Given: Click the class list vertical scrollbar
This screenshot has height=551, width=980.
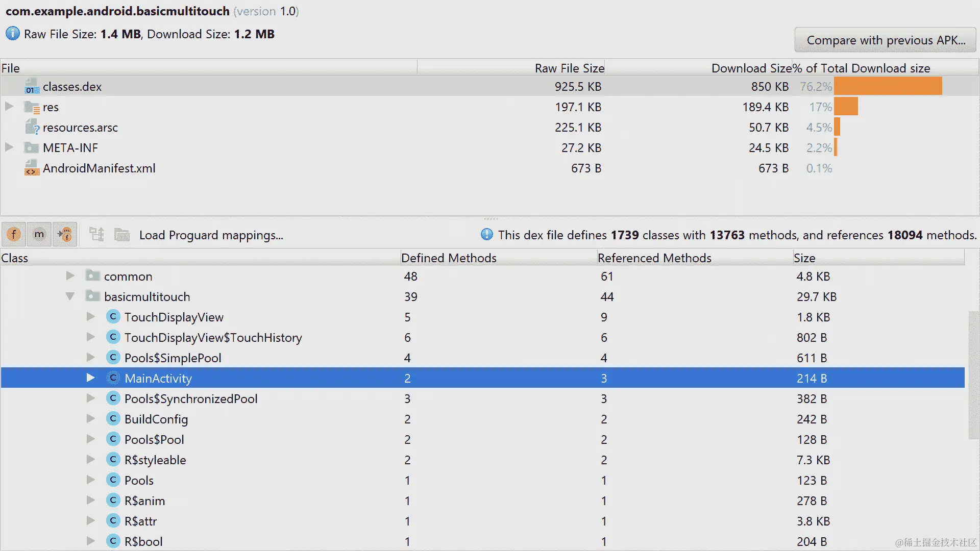Looking at the screenshot, I should point(973,375).
